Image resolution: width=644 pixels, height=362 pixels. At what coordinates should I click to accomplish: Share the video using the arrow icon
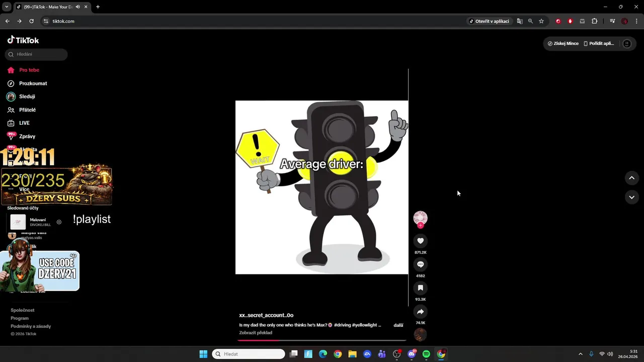click(x=420, y=312)
